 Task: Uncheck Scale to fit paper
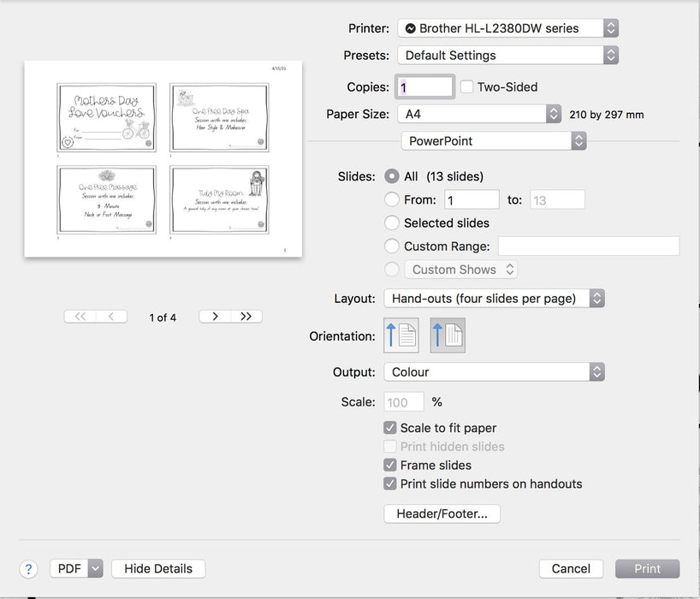click(x=391, y=428)
